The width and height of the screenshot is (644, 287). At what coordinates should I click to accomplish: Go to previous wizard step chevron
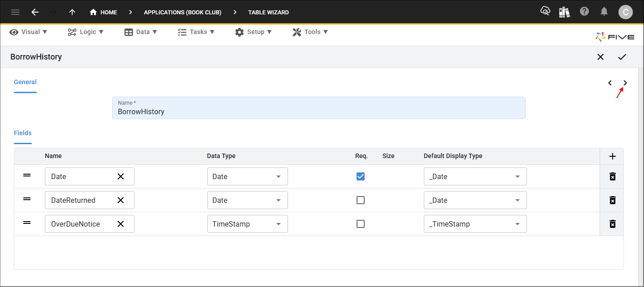[x=610, y=82]
